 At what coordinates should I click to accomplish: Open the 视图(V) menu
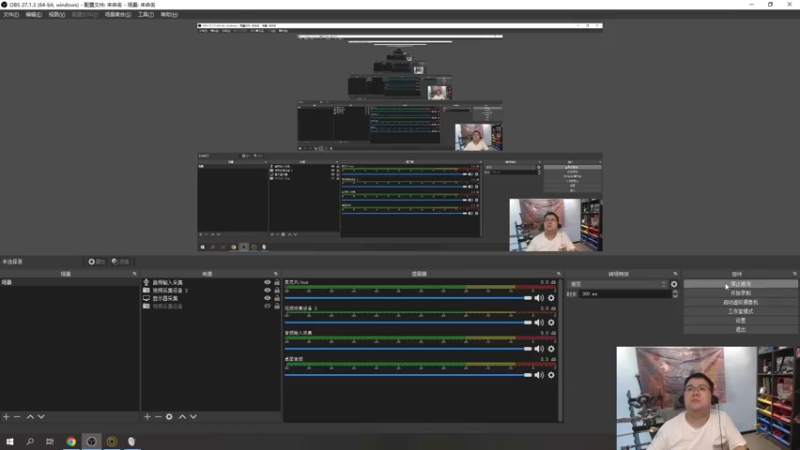coord(56,14)
